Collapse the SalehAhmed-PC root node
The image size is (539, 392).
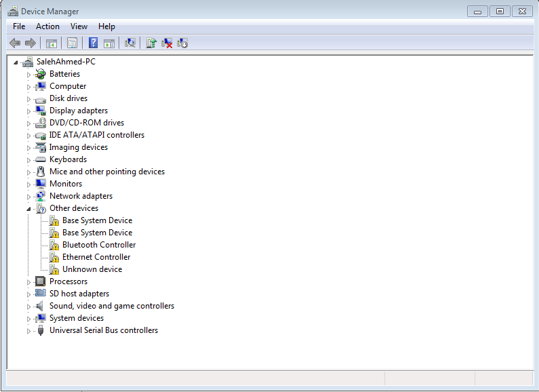(x=16, y=62)
